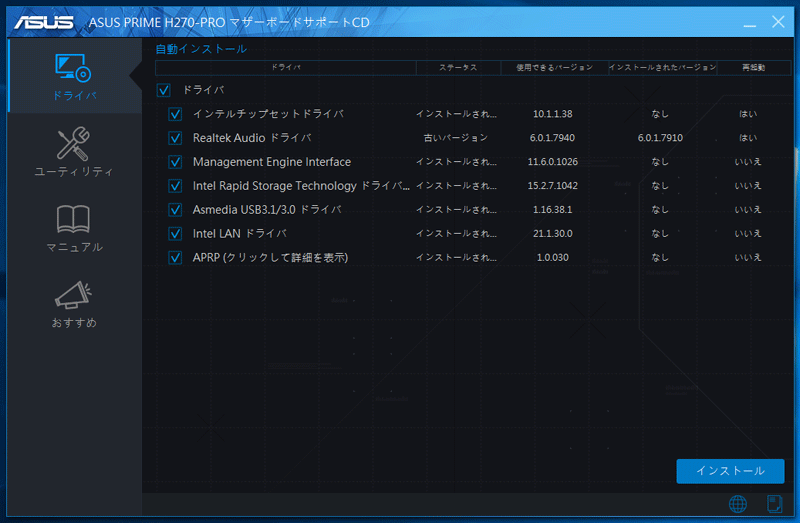
Task: Click APRP (クリックして詳細を表示) link
Action: [270, 258]
